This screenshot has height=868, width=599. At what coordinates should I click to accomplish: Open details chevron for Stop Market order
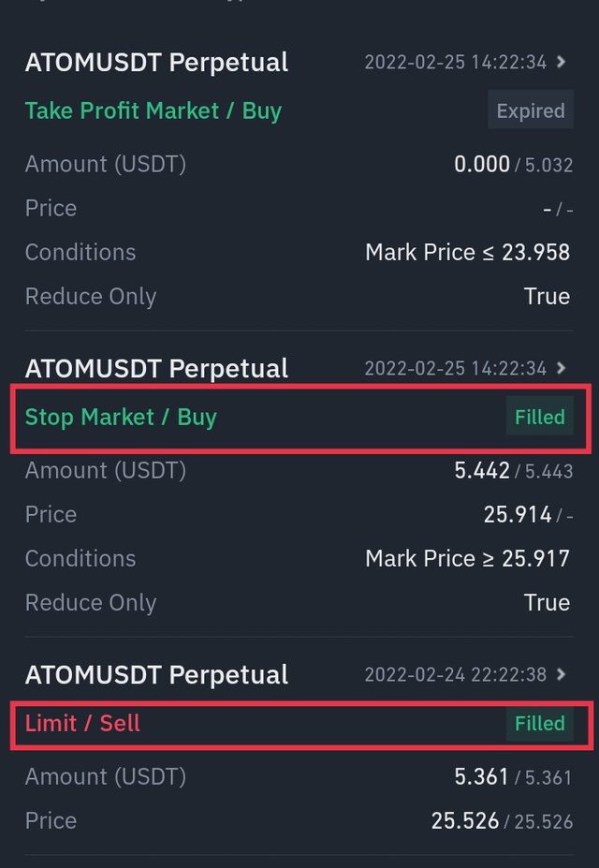click(x=561, y=368)
